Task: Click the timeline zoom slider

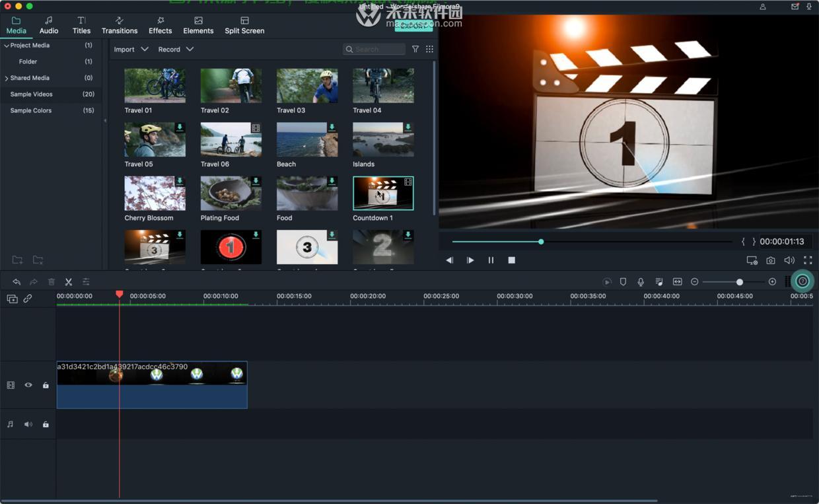Action: [x=733, y=282]
